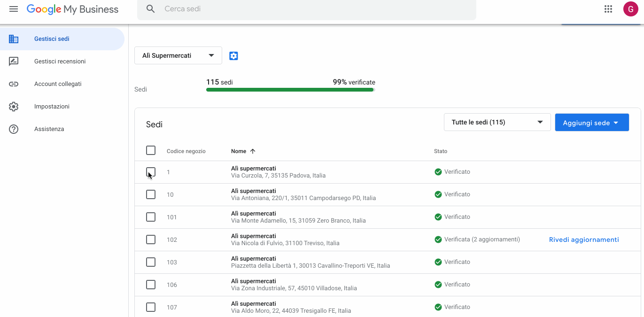
Task: Select the checkbox for store 10
Action: point(151,194)
